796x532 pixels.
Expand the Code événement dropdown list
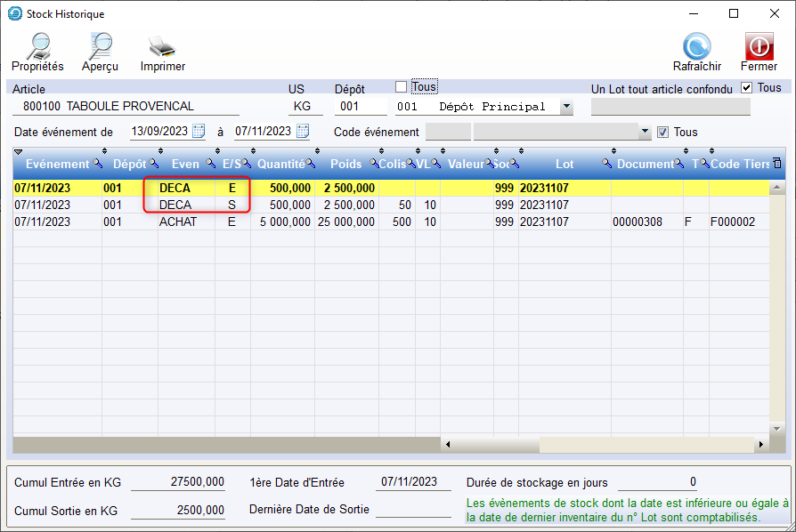(x=645, y=132)
